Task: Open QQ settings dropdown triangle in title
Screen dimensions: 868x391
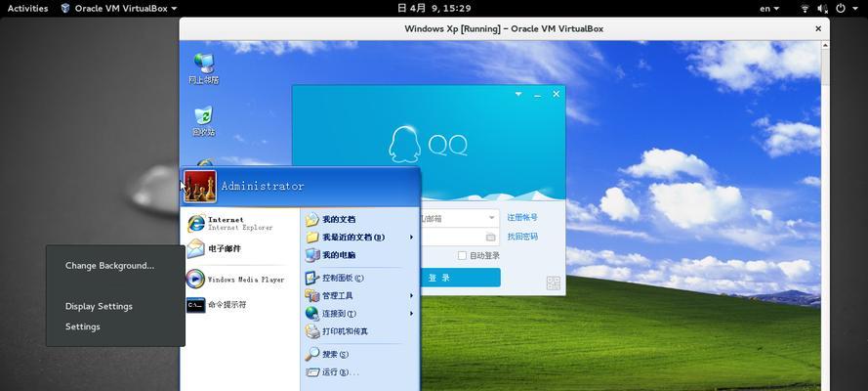Action: coord(518,94)
